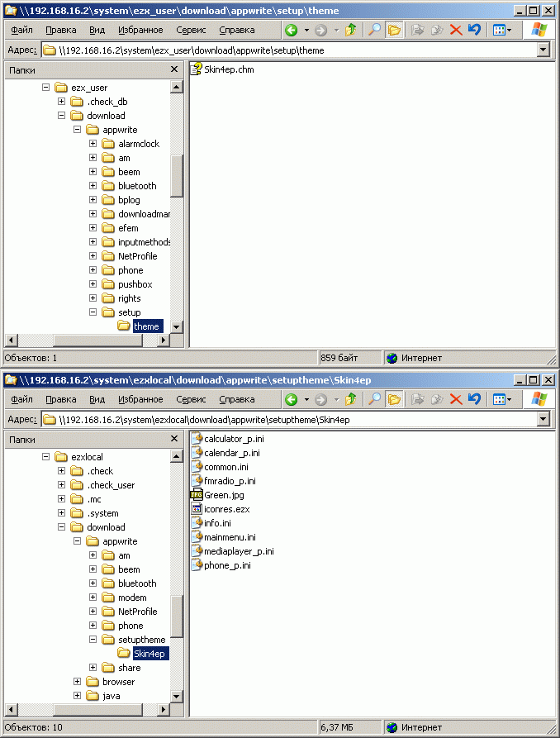The height and width of the screenshot is (738, 560).
Task: Open Сервис menu in bottom window
Action: point(191,400)
